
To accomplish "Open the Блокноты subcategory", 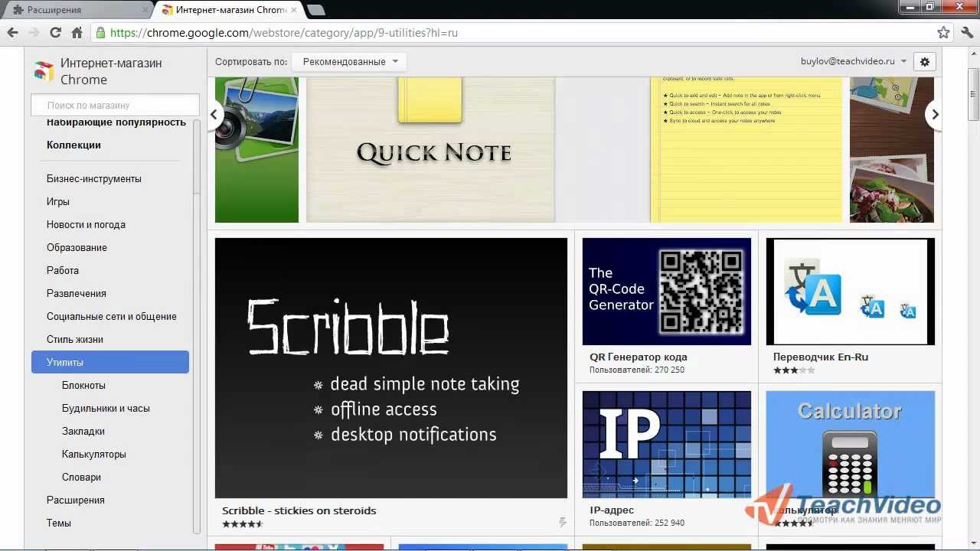I will click(83, 386).
